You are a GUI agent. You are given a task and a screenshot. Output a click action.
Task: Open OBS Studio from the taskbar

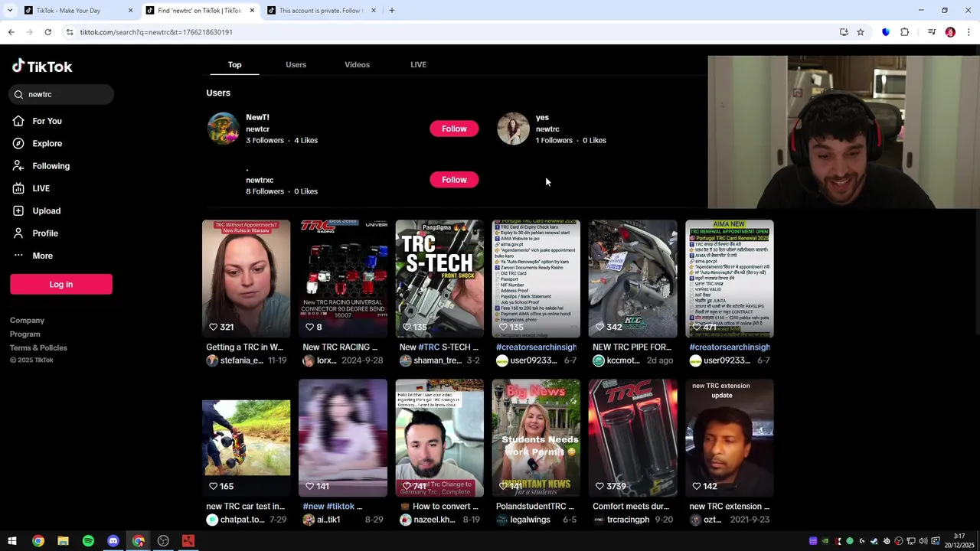coord(163,541)
